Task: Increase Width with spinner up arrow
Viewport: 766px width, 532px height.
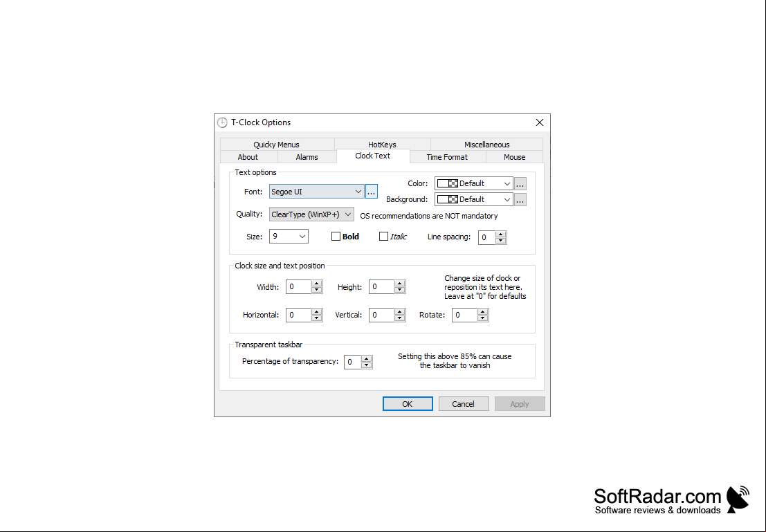Action: pos(316,284)
